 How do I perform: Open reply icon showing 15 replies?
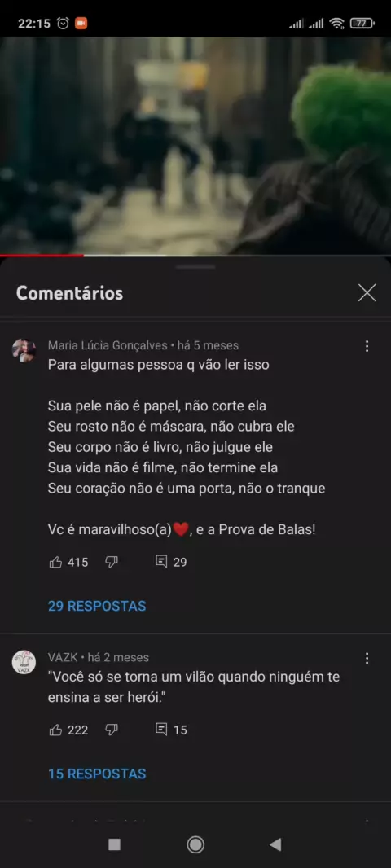click(x=161, y=730)
